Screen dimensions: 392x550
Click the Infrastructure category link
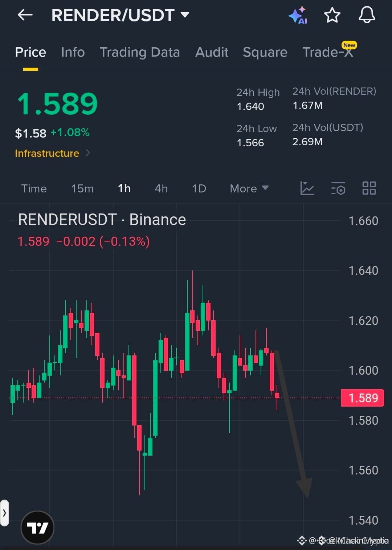47,153
